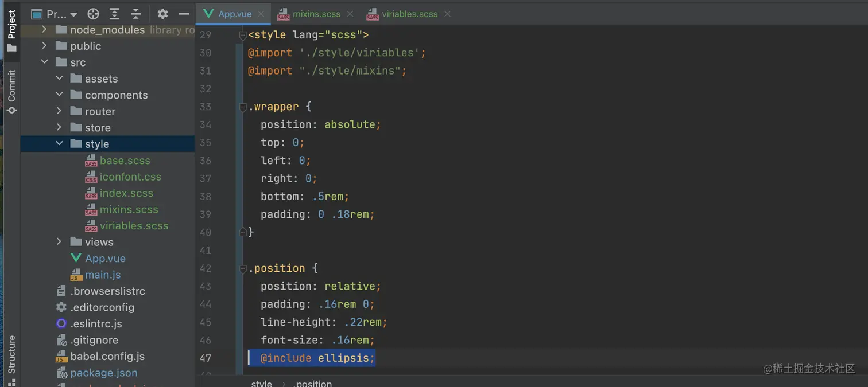Close the mixins.scss editor tab

(350, 14)
